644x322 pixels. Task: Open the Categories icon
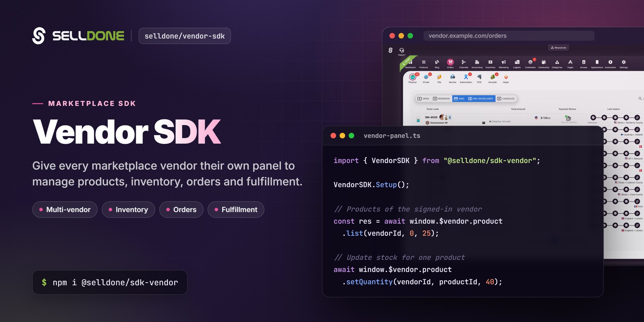[557, 64]
